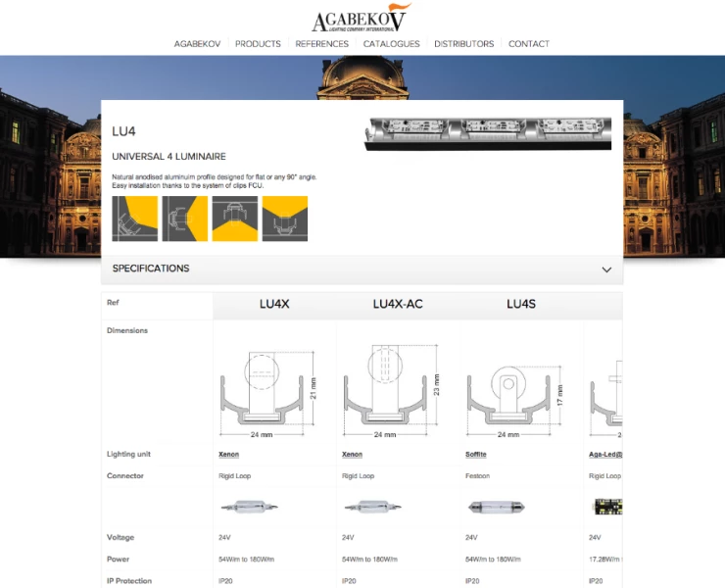Screen dimensions: 725x588
Task: Go to the REFERENCES page
Action: pos(321,44)
